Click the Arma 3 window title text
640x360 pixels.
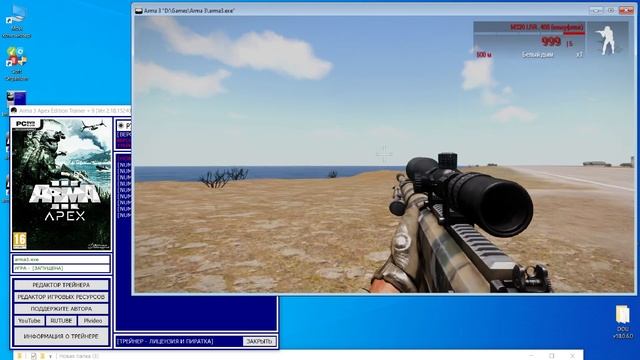[189, 11]
